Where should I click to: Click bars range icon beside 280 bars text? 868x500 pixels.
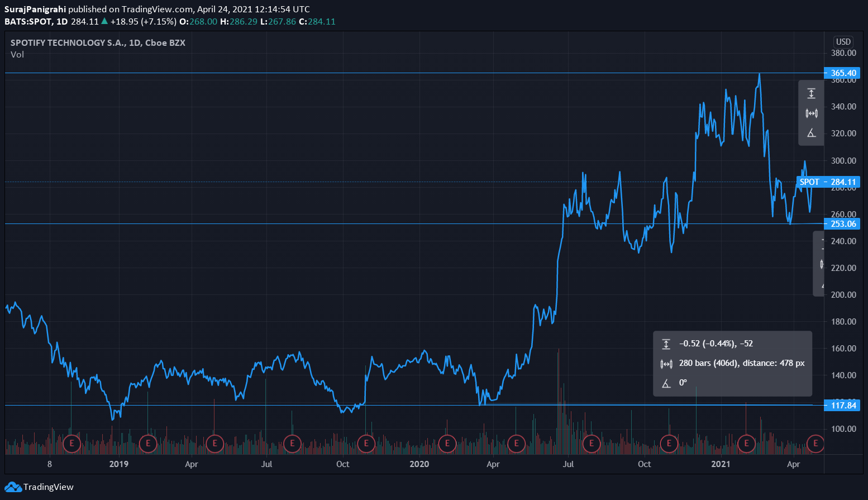point(666,364)
